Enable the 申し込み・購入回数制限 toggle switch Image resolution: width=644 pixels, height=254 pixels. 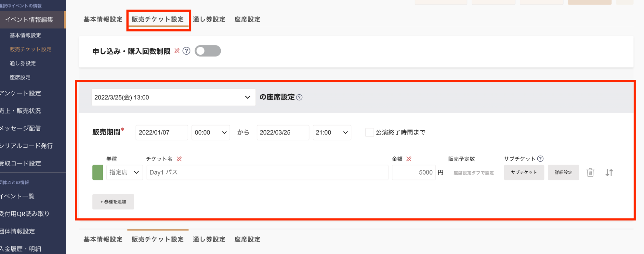[208, 51]
